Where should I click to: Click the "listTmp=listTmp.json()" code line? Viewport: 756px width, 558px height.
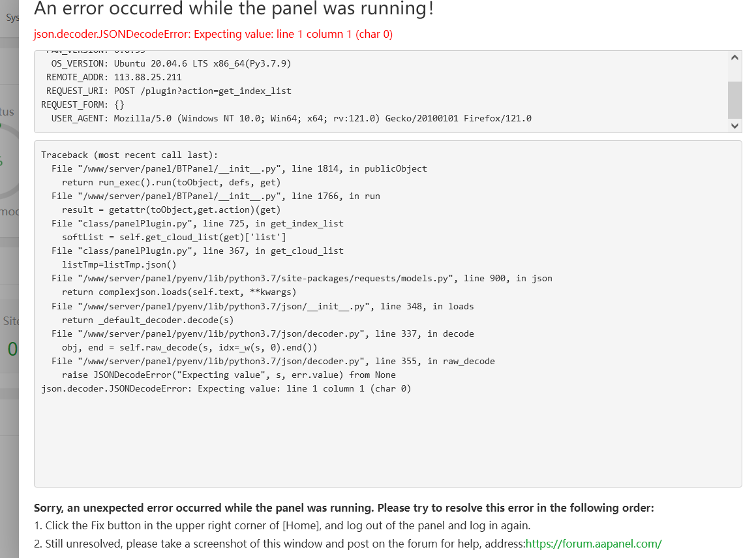click(x=119, y=264)
